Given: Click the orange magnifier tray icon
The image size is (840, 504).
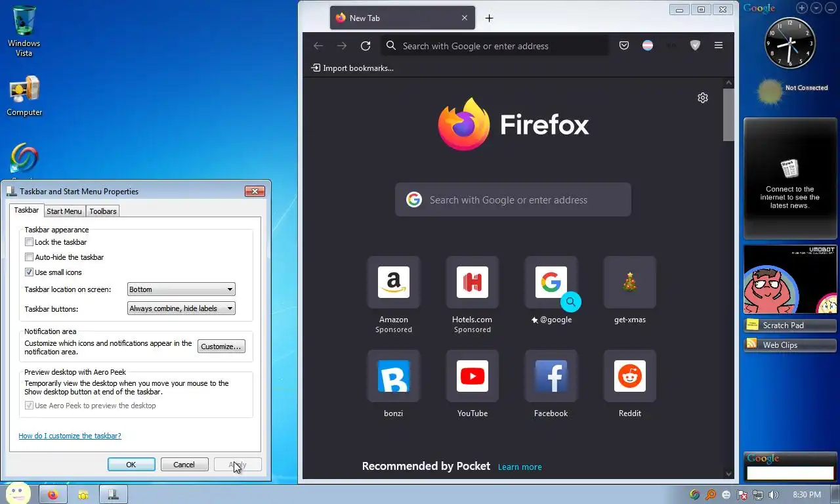Looking at the screenshot, I should (x=711, y=495).
